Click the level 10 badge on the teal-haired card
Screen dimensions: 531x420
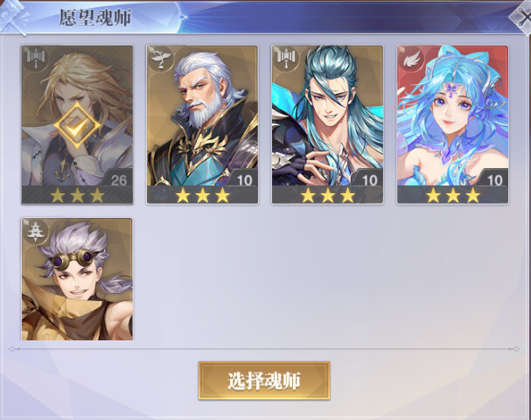[369, 179]
